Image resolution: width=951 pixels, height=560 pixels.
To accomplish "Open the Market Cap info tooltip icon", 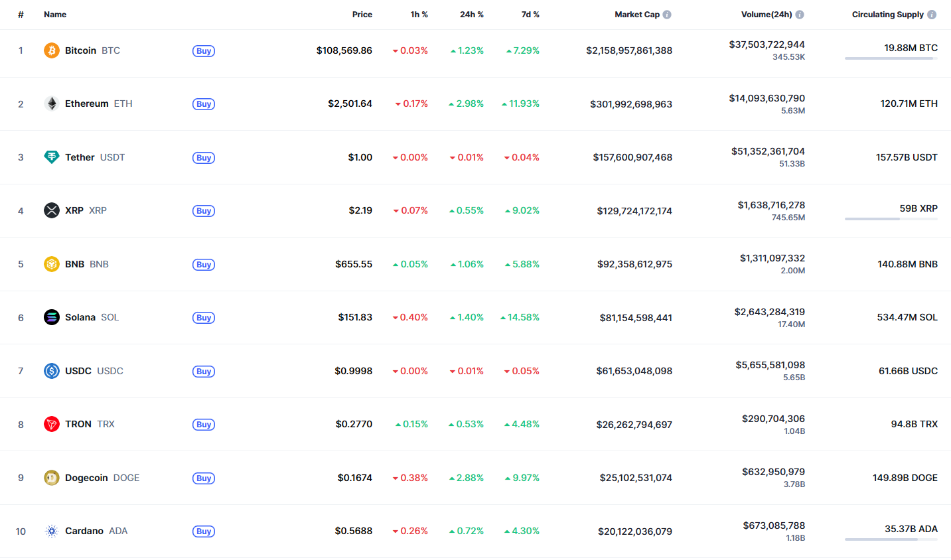I will point(667,15).
